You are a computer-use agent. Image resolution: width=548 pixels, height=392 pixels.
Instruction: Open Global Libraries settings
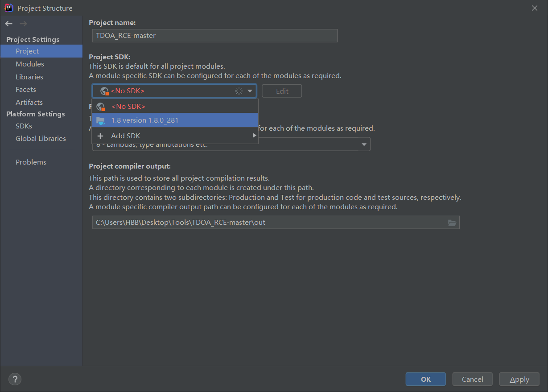pyautogui.click(x=41, y=138)
